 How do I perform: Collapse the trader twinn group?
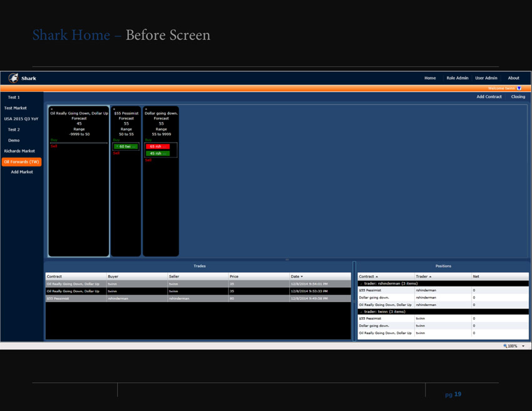[361, 312]
